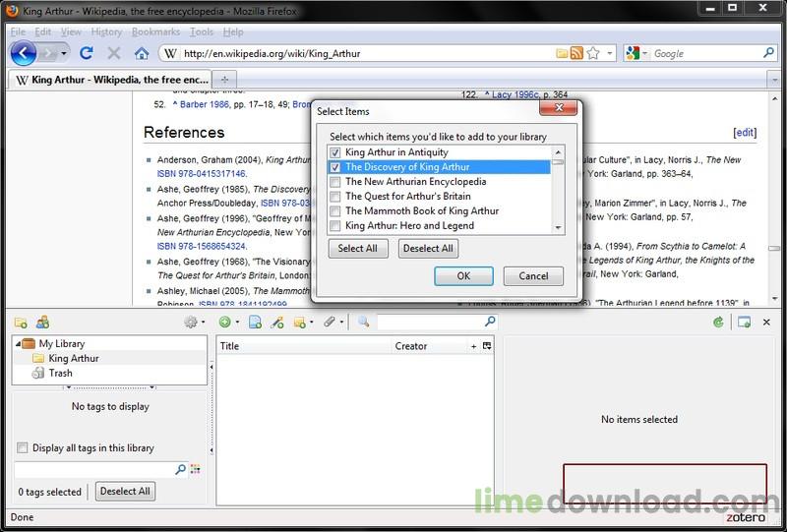The width and height of the screenshot is (787, 532).
Task: Open the address bar history dropdown
Action: [x=609, y=53]
